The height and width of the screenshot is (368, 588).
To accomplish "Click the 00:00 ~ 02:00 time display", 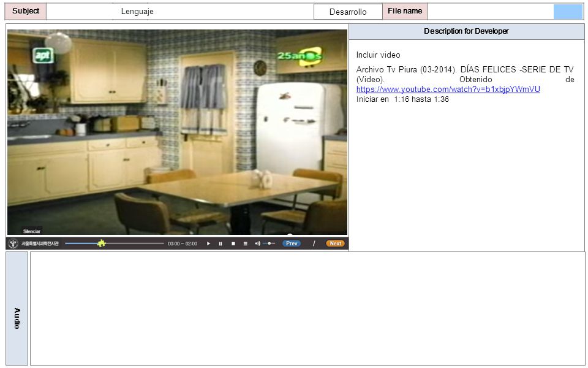I will click(x=183, y=243).
